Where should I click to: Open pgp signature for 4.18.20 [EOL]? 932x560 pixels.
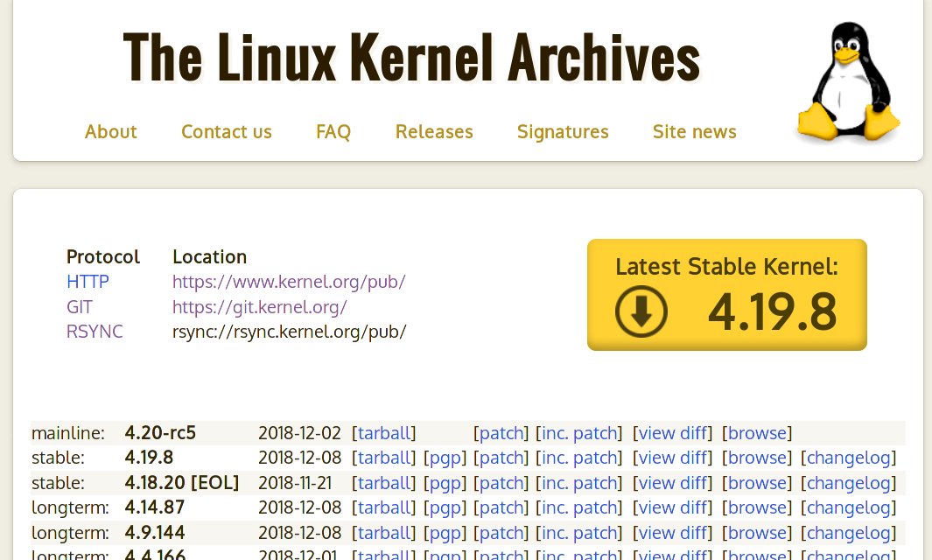pos(445,483)
